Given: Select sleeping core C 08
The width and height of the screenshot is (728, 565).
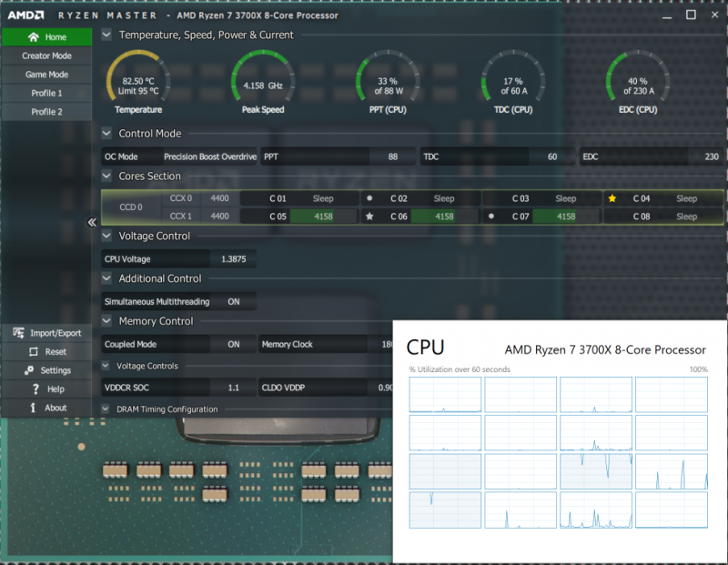Looking at the screenshot, I should tap(663, 217).
